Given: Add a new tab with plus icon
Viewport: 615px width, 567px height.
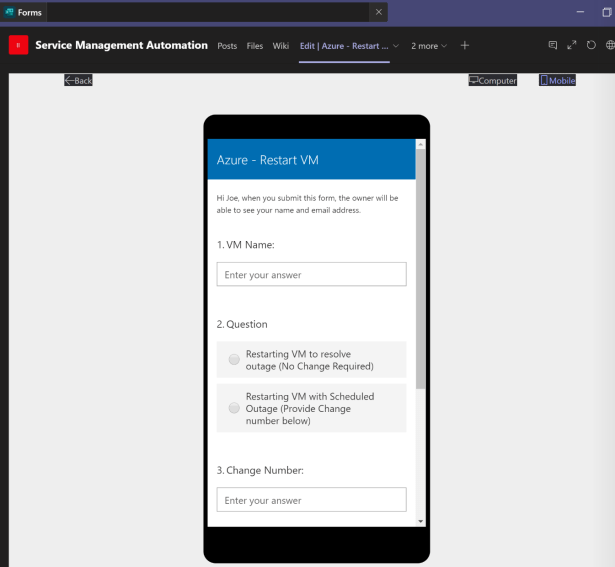Looking at the screenshot, I should (465, 45).
